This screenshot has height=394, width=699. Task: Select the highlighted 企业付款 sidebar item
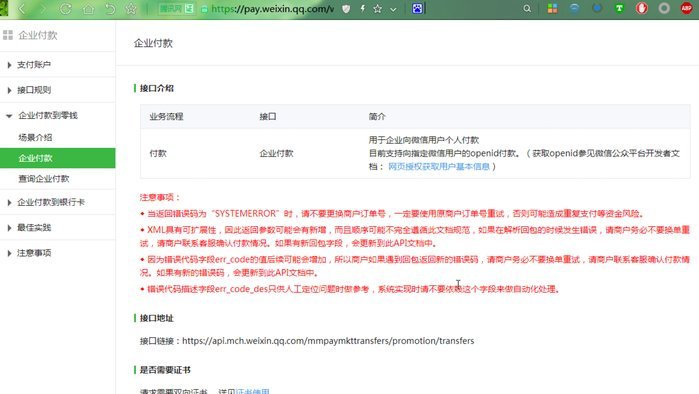point(58,158)
